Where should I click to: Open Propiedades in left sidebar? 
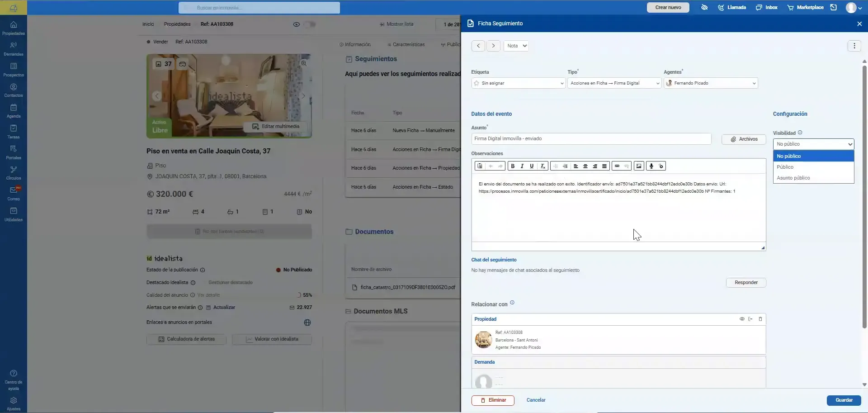(14, 28)
